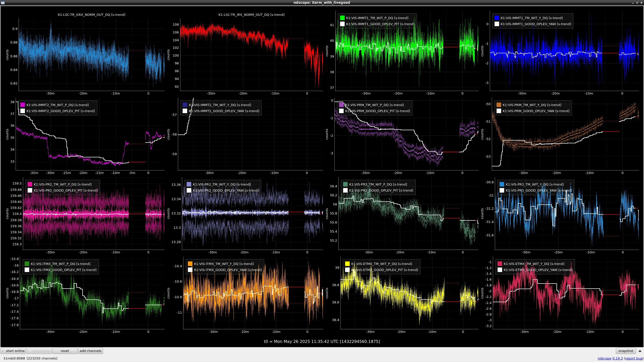Click the white PR2_GOOD_OPLEV_PIT legend swatch
This screenshot has height=362, width=644.
tap(30, 190)
